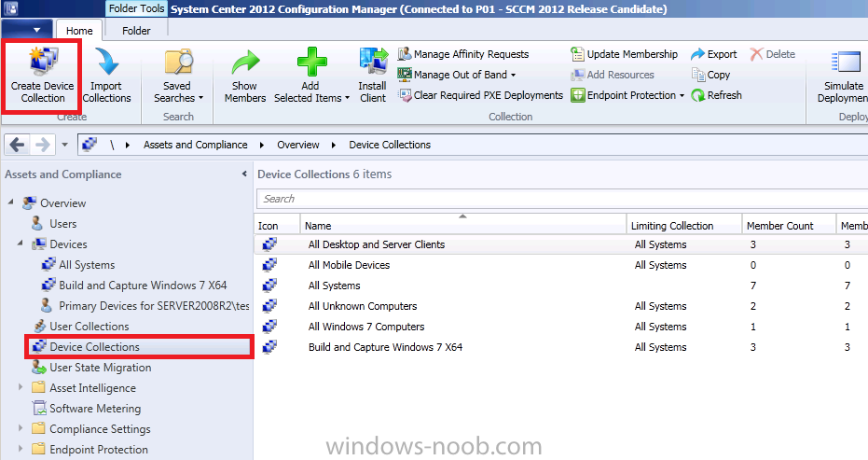The image size is (868, 460).
Task: Click Overview in the breadcrumb
Action: pyautogui.click(x=297, y=145)
